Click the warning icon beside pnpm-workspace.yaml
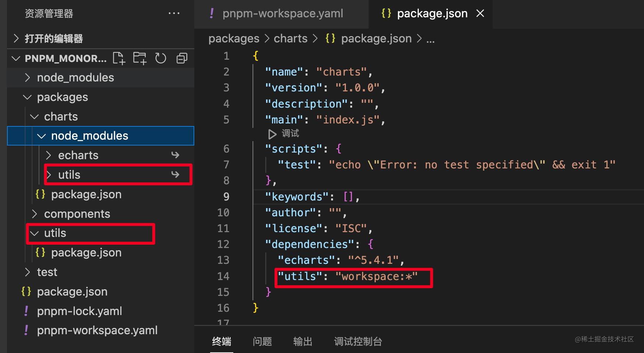 26,330
